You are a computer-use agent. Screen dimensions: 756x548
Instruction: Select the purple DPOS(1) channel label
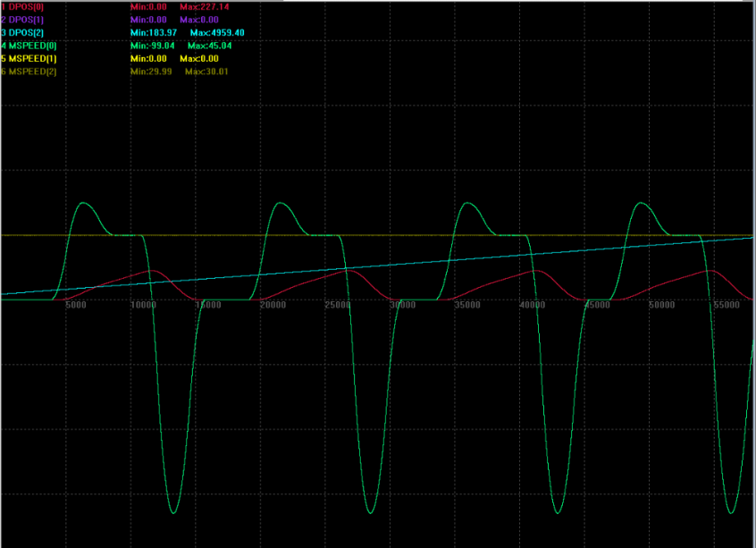click(x=24, y=19)
